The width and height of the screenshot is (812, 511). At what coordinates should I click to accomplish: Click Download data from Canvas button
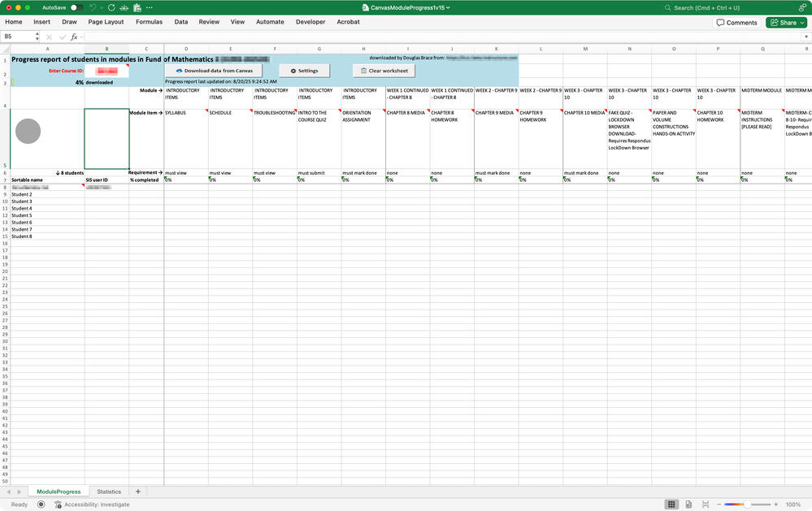215,71
